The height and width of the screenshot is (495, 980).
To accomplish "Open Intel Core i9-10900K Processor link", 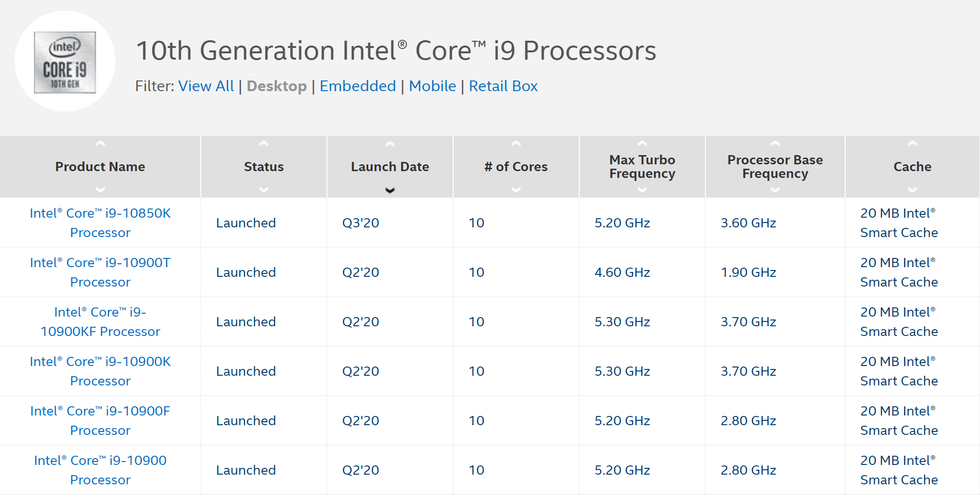I will 100,371.
